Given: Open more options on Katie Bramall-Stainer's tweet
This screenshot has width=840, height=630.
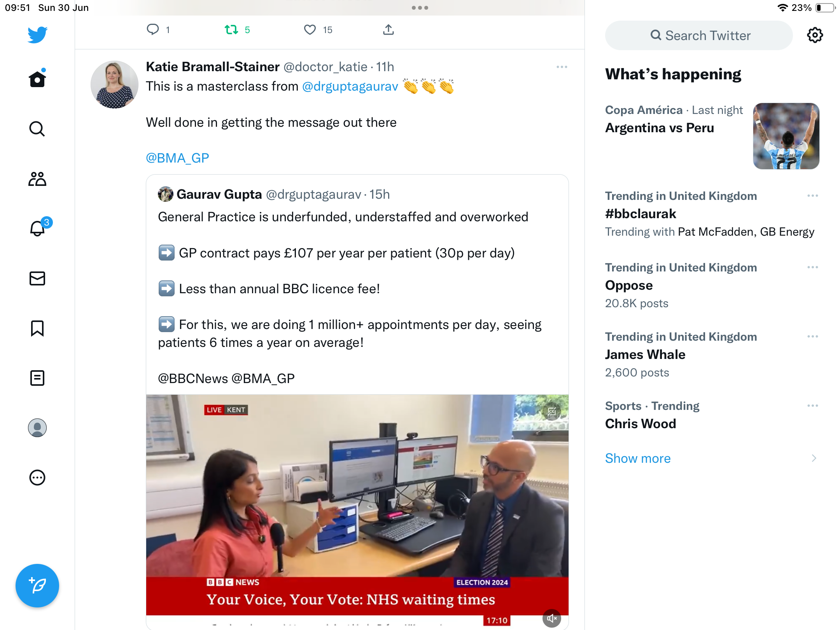Looking at the screenshot, I should click(x=562, y=67).
